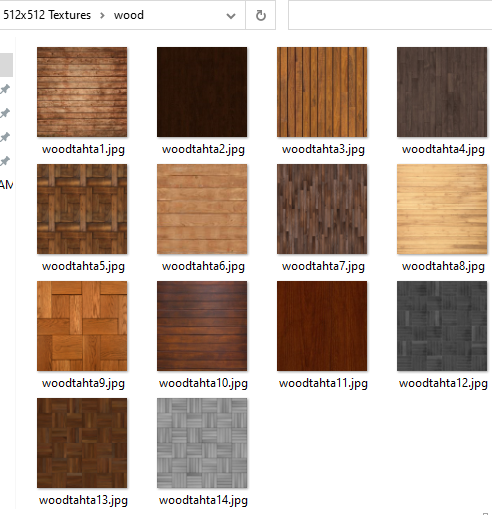This screenshot has height=515, width=492.
Task: Choose the light woodtahta8.jpg thumbnail
Action: point(442,209)
